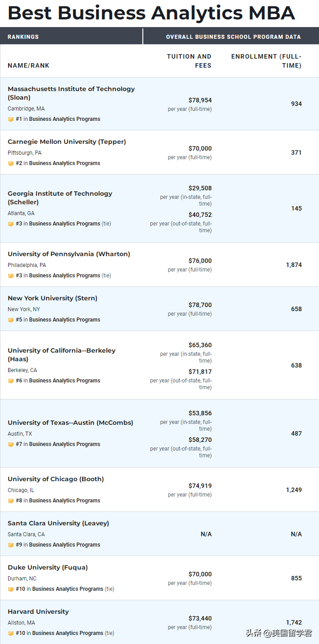Image resolution: width=319 pixels, height=644 pixels.
Task: Open University of Texas--Austin (McCombs) link
Action: (70, 423)
